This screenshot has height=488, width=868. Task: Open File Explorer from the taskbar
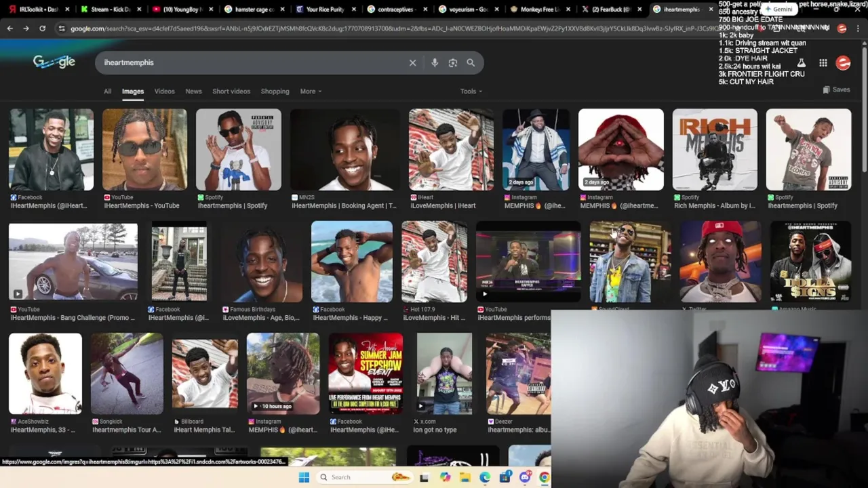tap(465, 477)
